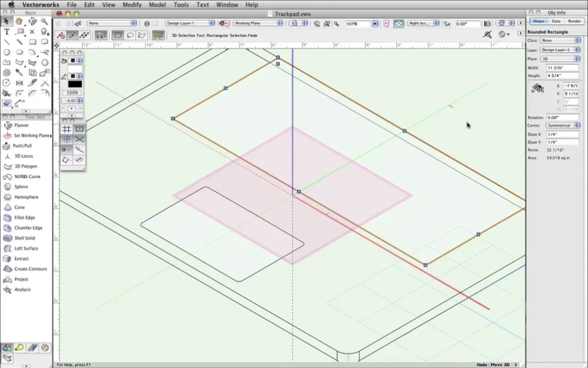Select the Line tool
Image resolution: width=588 pixels, height=368 pixels.
coord(7,42)
